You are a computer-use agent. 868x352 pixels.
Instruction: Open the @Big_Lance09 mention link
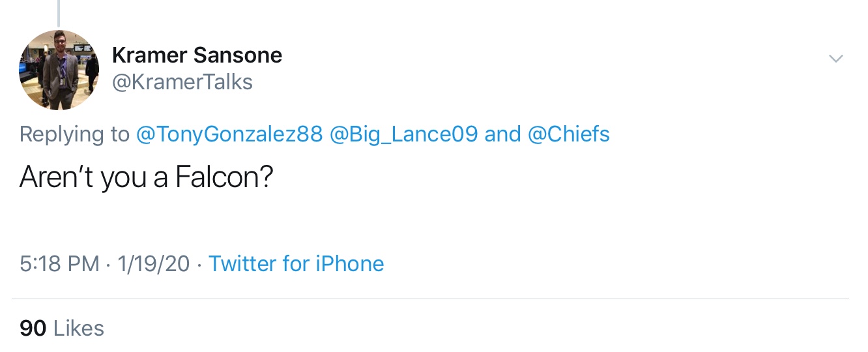click(404, 134)
